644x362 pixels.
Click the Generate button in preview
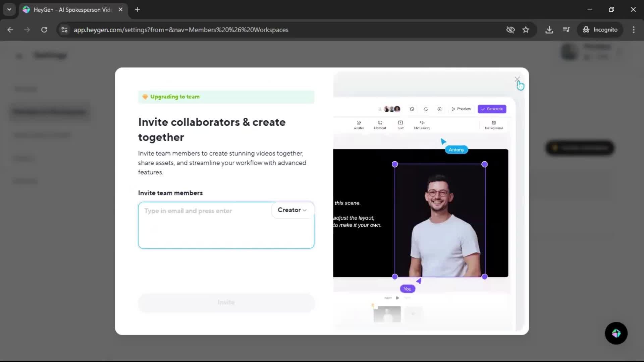point(492,109)
